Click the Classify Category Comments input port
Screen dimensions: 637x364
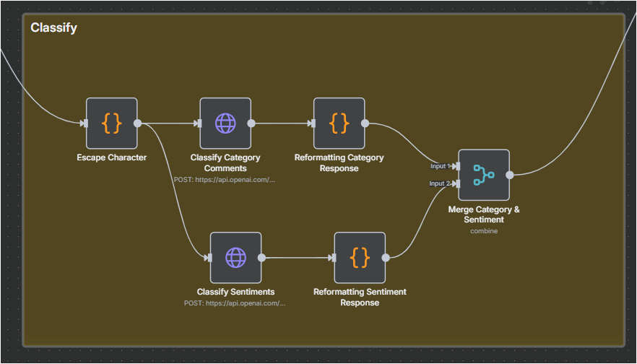point(199,123)
